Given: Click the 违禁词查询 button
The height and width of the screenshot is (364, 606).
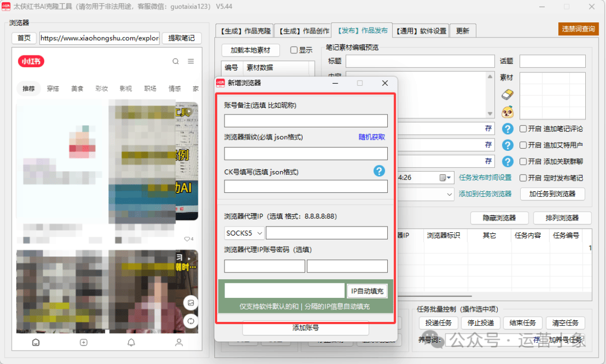Looking at the screenshot, I should pos(578,29).
